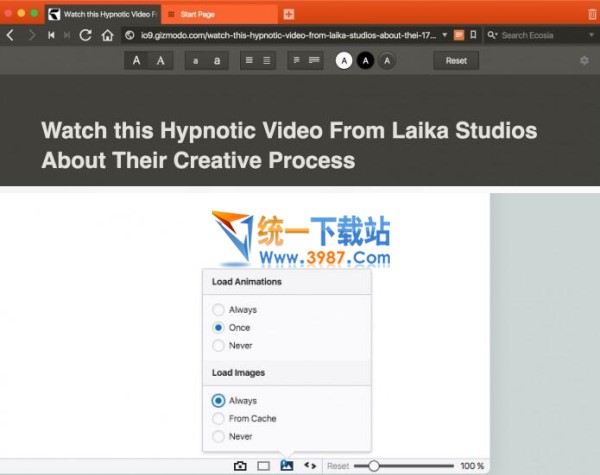600x475 pixels.
Task: Capture page with camera icon
Action: [240, 466]
